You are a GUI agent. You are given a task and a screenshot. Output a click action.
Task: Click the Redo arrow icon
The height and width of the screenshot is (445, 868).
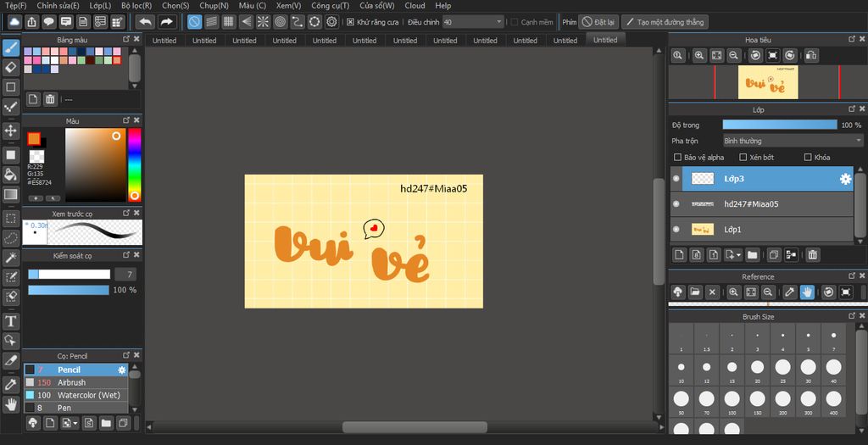point(166,21)
